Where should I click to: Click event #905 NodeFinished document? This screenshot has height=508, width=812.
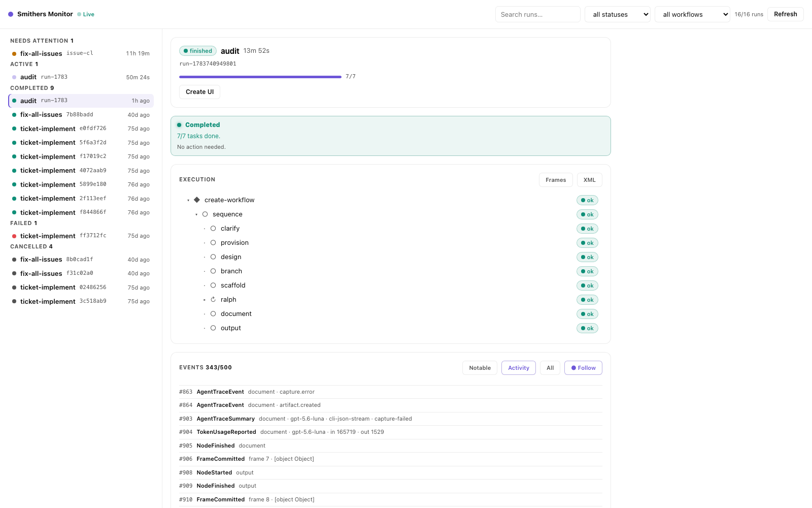tap(391, 446)
